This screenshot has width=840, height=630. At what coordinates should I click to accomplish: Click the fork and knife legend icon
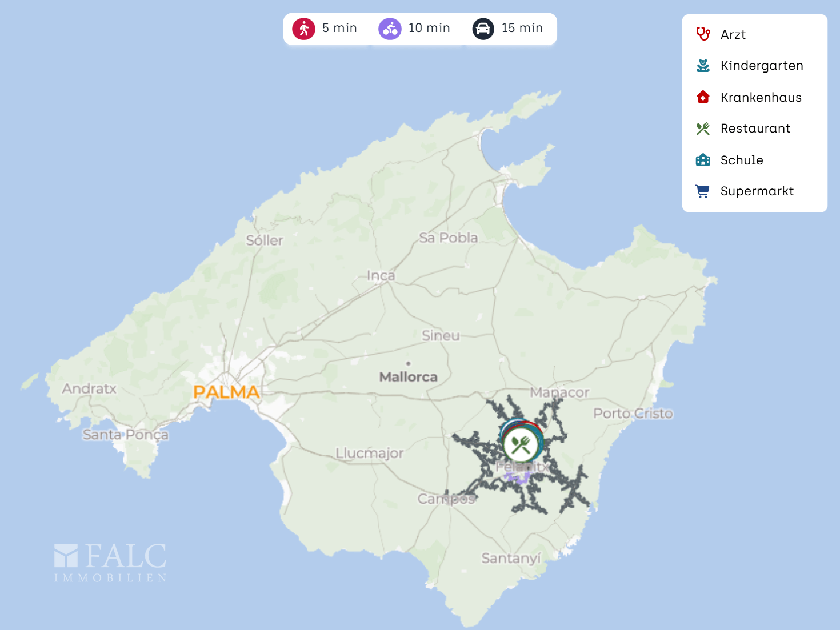click(x=703, y=129)
